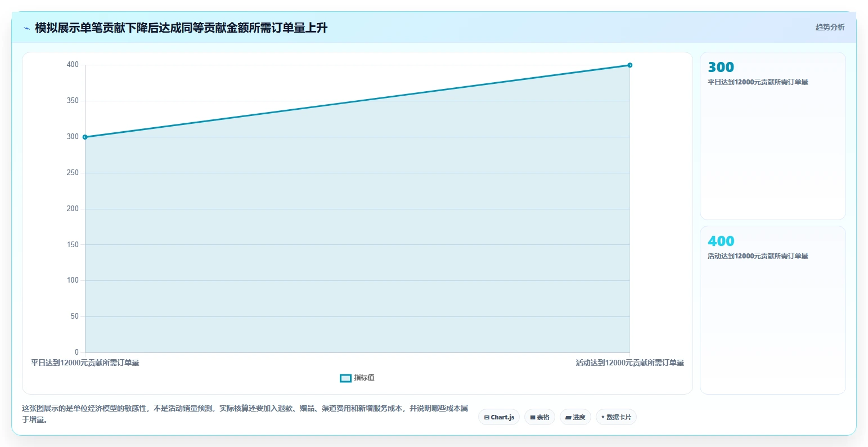
Task: Click the card caption 平日达到12000元贡献所需订单量
Action: [758, 82]
